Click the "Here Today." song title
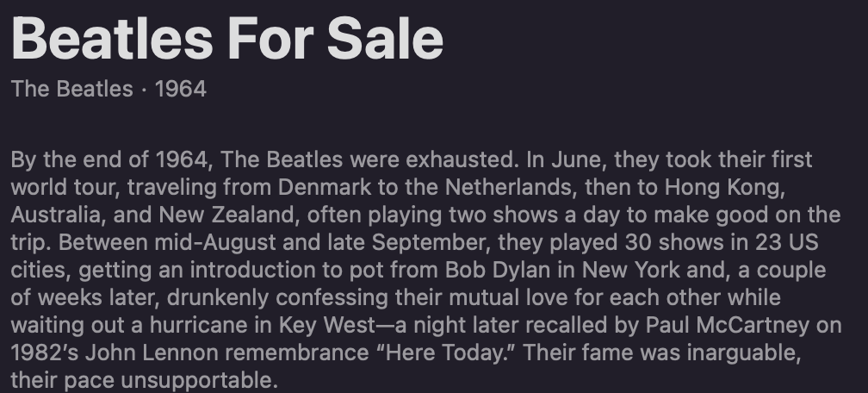The image size is (868, 393). pyautogui.click(x=446, y=352)
